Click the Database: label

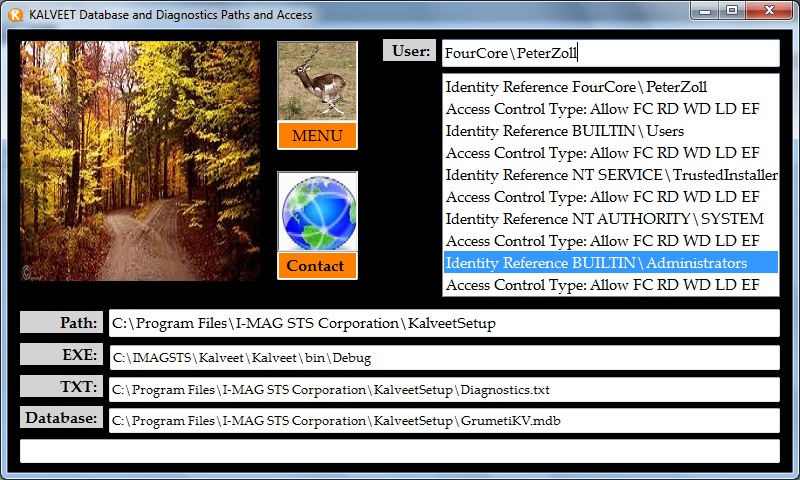[x=61, y=417]
